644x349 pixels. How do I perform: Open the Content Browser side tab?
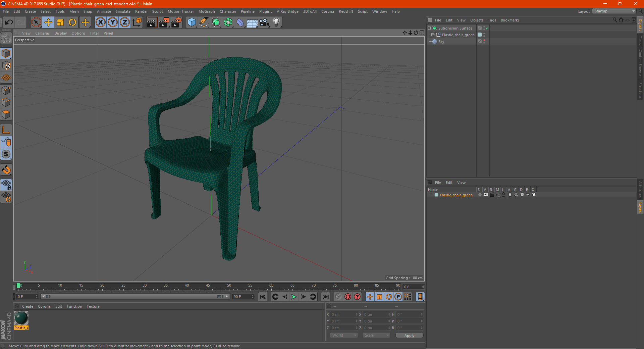click(x=640, y=63)
